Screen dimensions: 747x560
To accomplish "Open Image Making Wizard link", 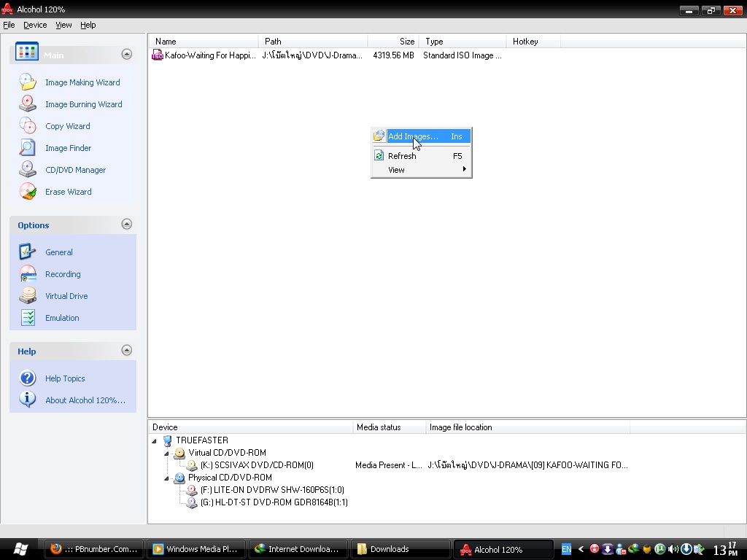I will tap(82, 82).
